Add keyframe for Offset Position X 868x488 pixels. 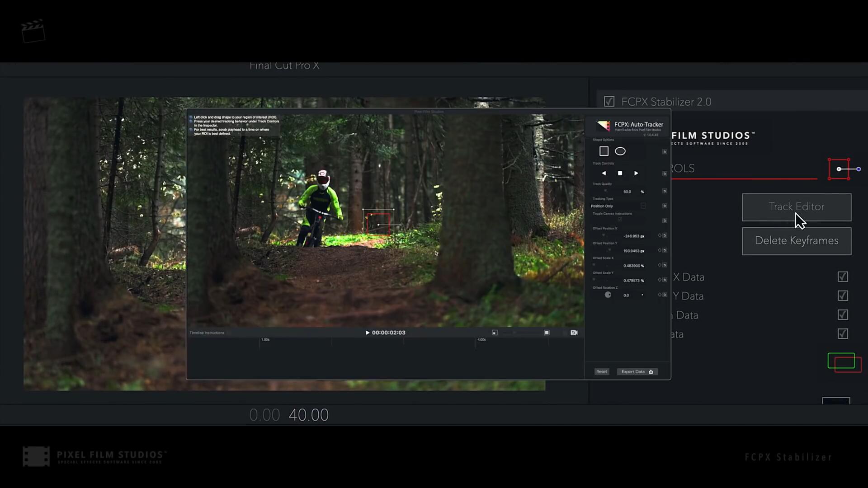click(x=660, y=235)
